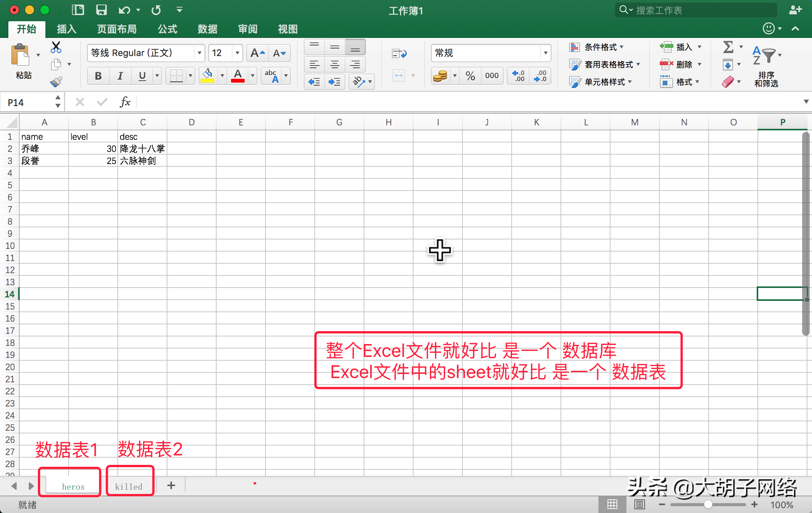Click the Decrease Indent icon
This screenshot has height=513, width=812.
pyautogui.click(x=314, y=81)
